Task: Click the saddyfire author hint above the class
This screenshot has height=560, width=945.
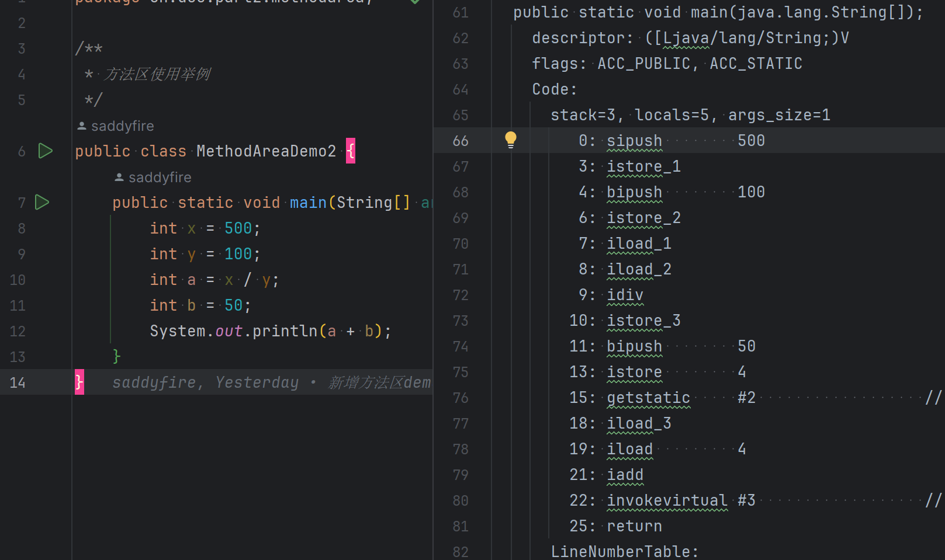Action: [122, 126]
